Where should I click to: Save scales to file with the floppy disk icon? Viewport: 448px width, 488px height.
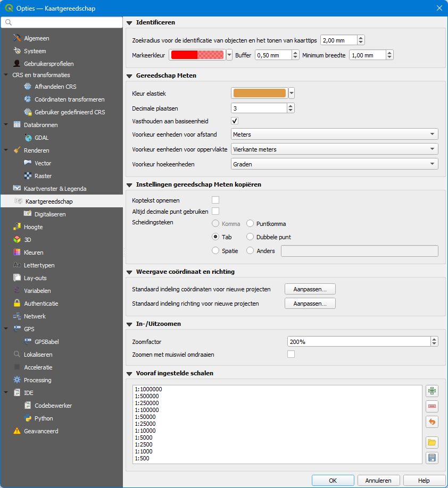coord(432,458)
